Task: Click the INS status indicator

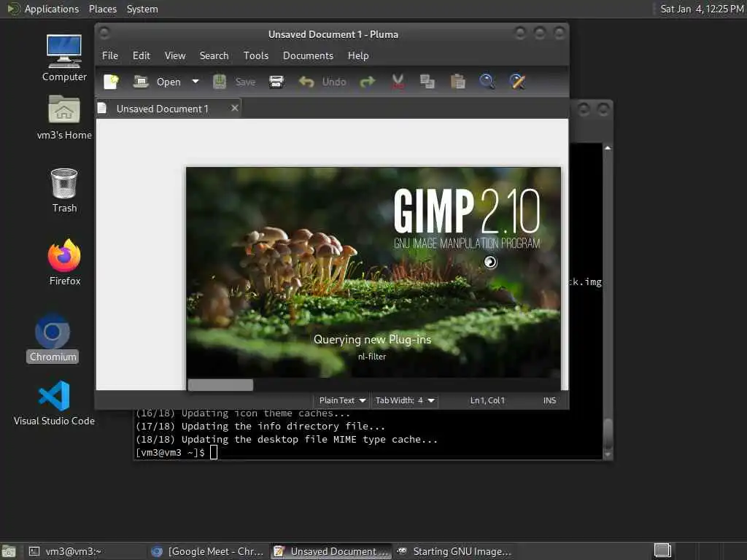Action: point(549,400)
